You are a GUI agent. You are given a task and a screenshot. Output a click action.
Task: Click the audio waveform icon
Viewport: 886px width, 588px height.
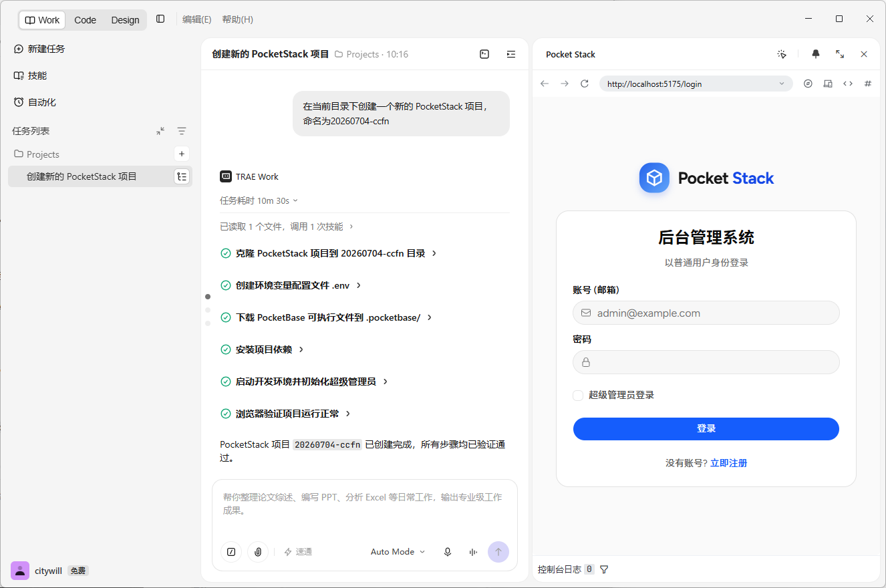473,552
